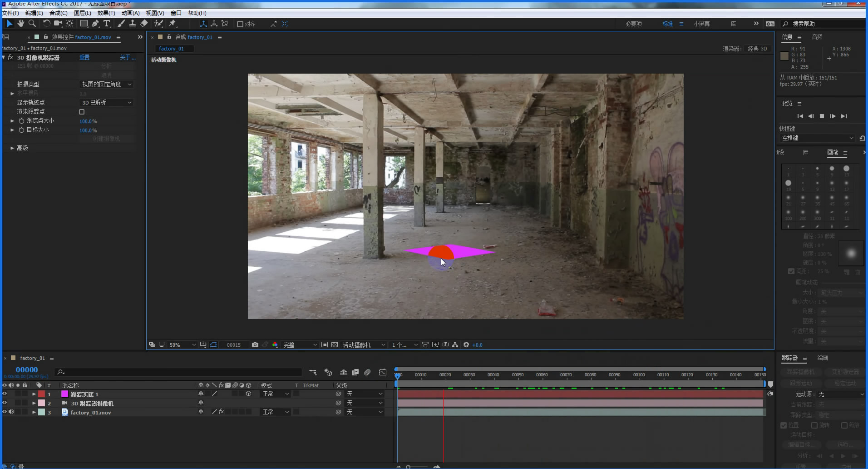Open the 合成(C) menu
This screenshot has height=469, width=868.
(x=59, y=13)
